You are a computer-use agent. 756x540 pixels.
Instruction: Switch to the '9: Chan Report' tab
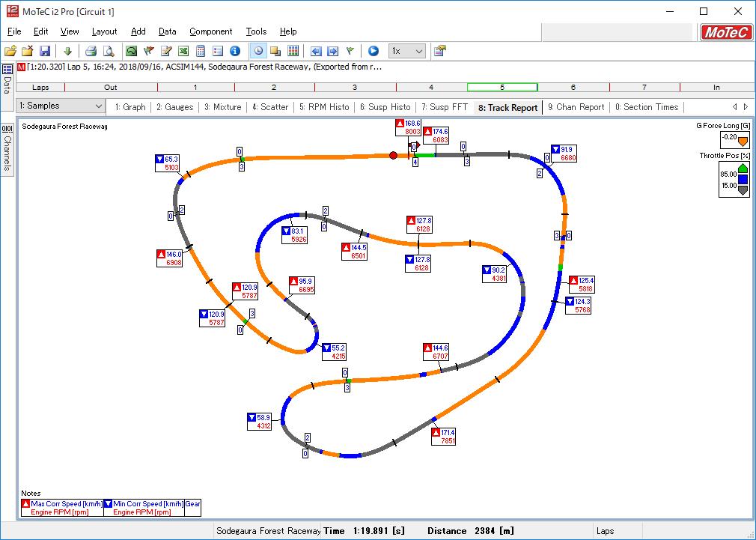tap(576, 107)
